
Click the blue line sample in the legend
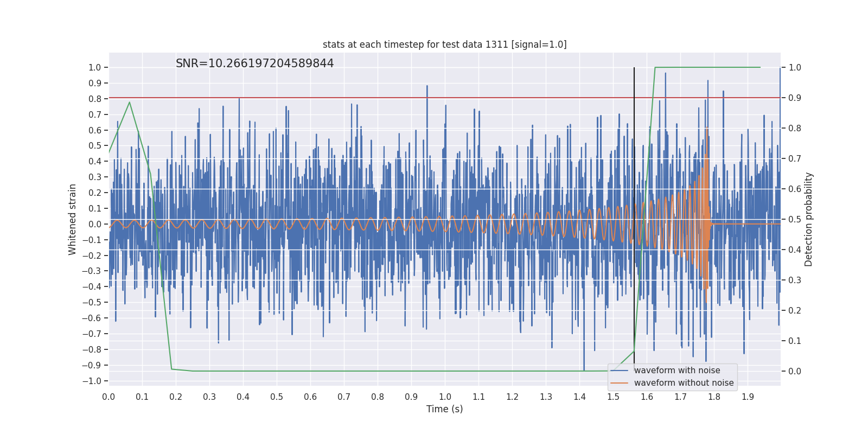(x=620, y=371)
